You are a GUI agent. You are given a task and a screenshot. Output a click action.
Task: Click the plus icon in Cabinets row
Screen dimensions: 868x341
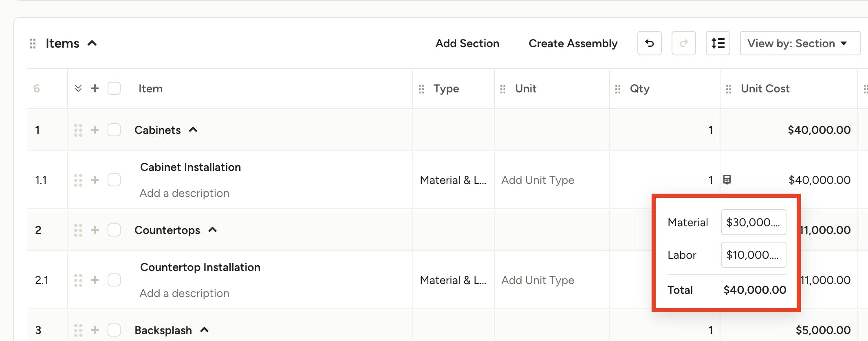click(x=95, y=130)
